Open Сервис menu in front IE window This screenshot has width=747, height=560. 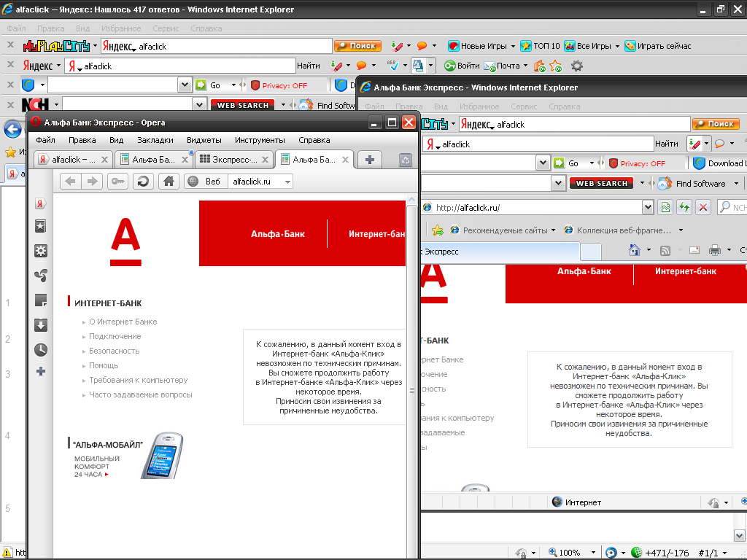tap(524, 106)
